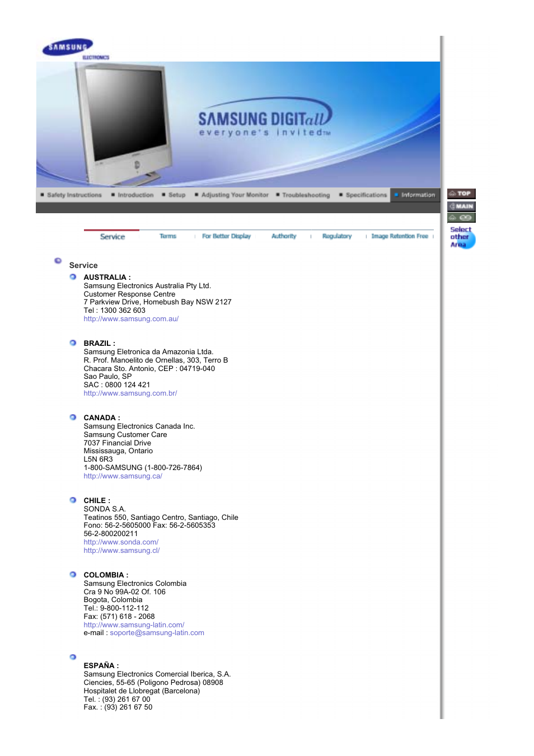Screen dimensions: 534x756
Task: Open the samsung.com.br link
Action: pos(130,393)
